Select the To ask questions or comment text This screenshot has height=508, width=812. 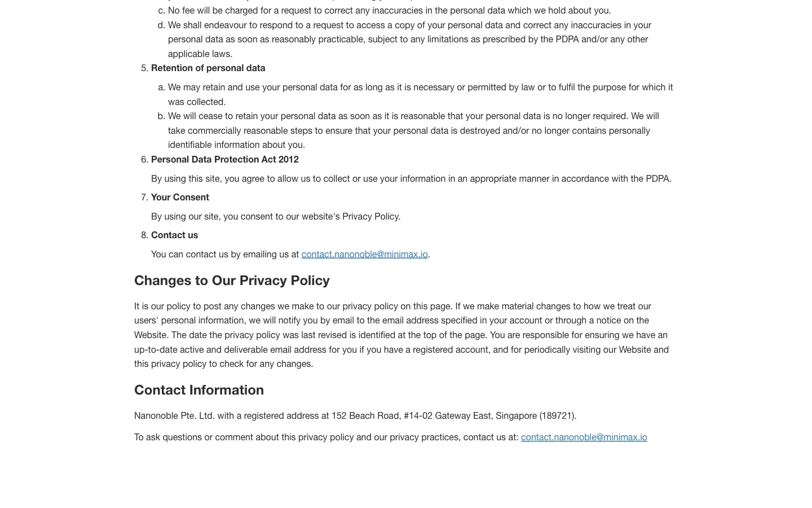tap(326, 437)
